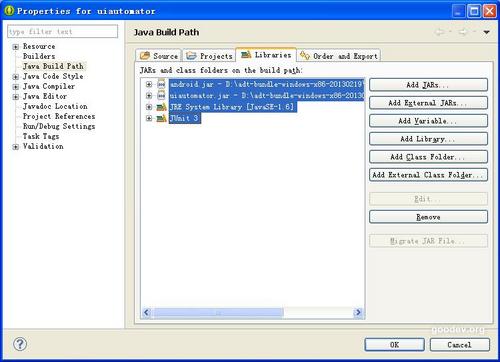Image resolution: width=500 pixels, height=362 pixels.
Task: Click the scrollbar left arrow
Action: pyautogui.click(x=146, y=312)
